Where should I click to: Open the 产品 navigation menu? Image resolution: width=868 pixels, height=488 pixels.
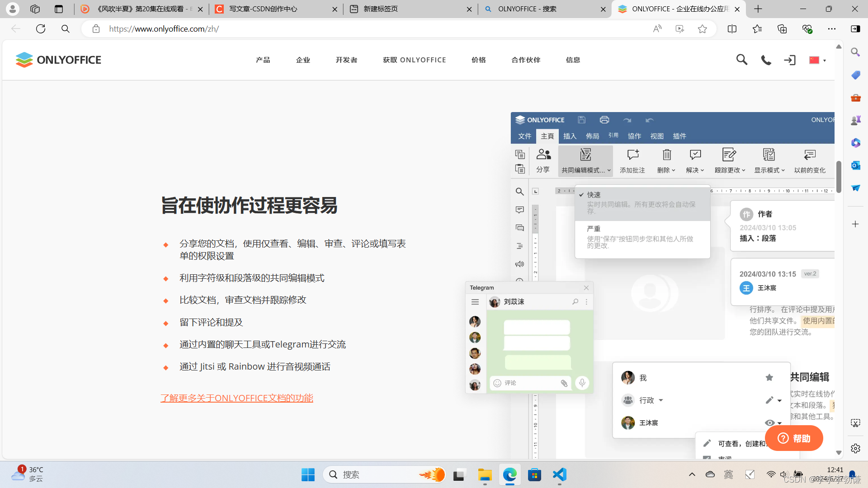pyautogui.click(x=263, y=60)
